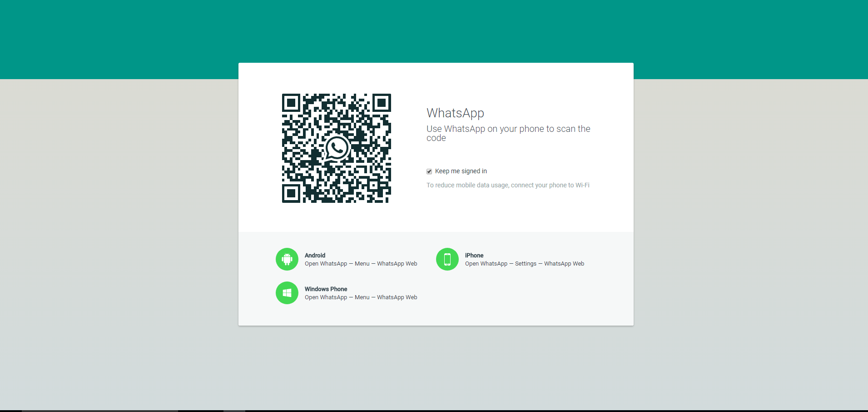The image size is (868, 412).
Task: Click the iPhone device icon
Action: pos(447,259)
